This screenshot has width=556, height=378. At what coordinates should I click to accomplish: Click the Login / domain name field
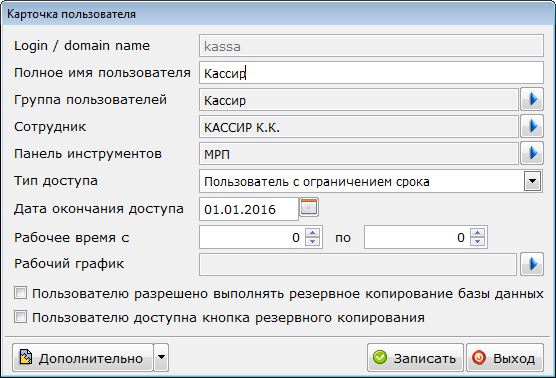371,45
